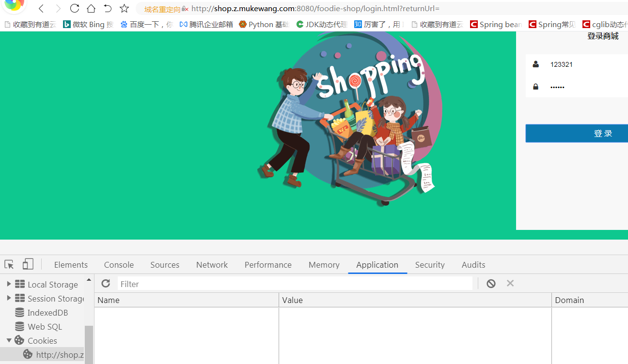Open the cglib动态代理 bookmark
The width and height of the screenshot is (628, 364).
point(605,24)
